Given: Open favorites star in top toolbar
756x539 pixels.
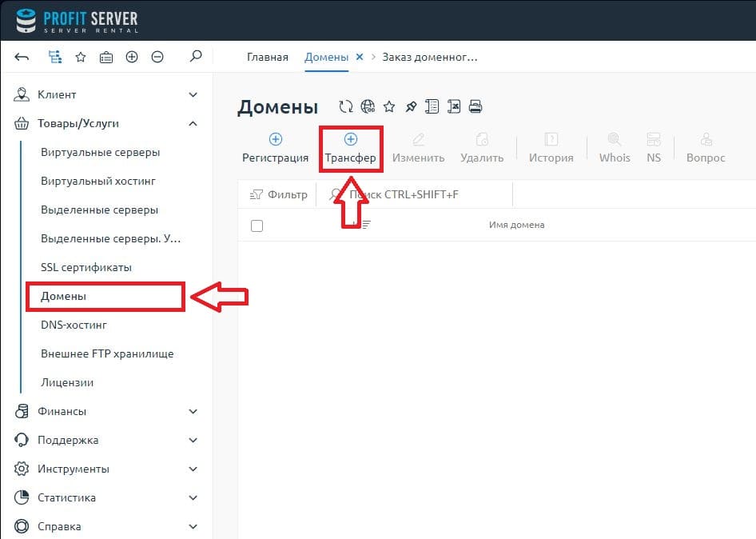Looking at the screenshot, I should (x=81, y=58).
